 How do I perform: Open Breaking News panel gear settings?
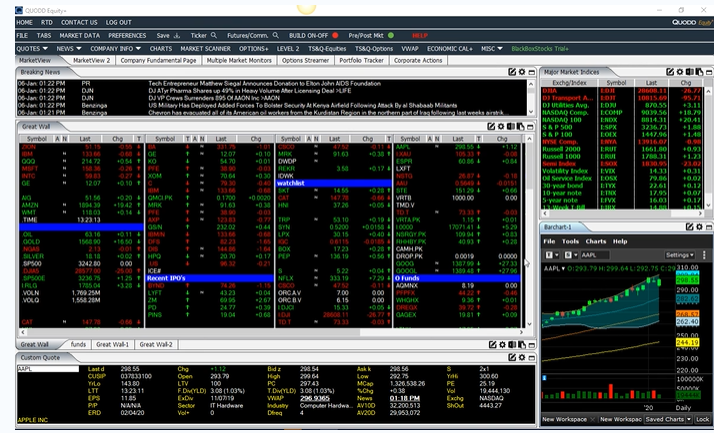click(x=522, y=72)
